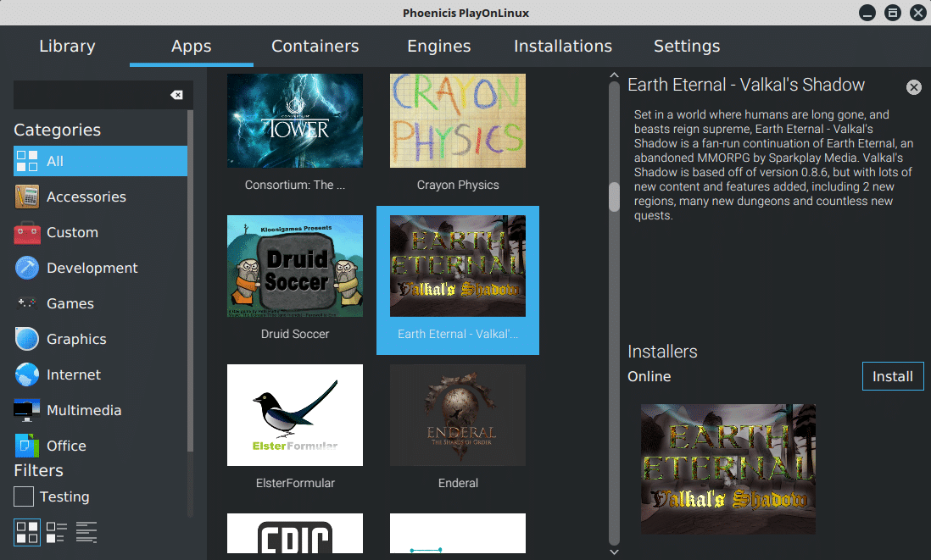Select the Consortium: The Tower app thumbnail
Image resolution: width=931 pixels, height=560 pixels.
(x=295, y=120)
